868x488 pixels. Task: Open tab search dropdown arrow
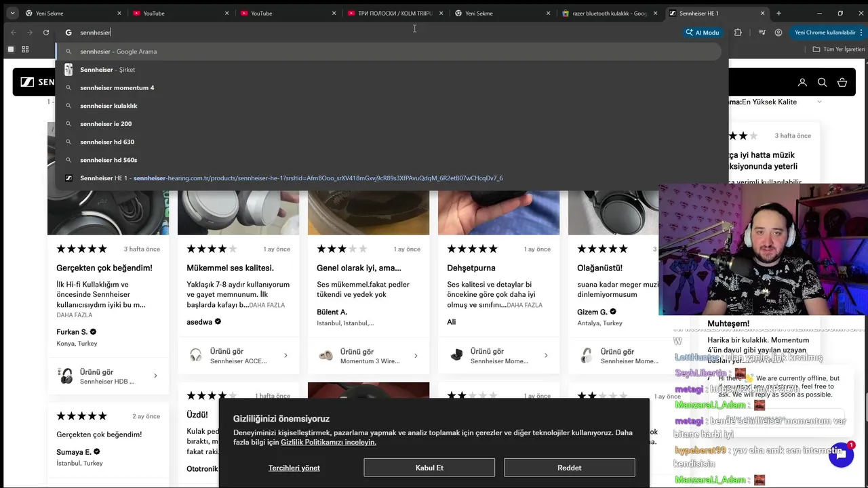(12, 13)
